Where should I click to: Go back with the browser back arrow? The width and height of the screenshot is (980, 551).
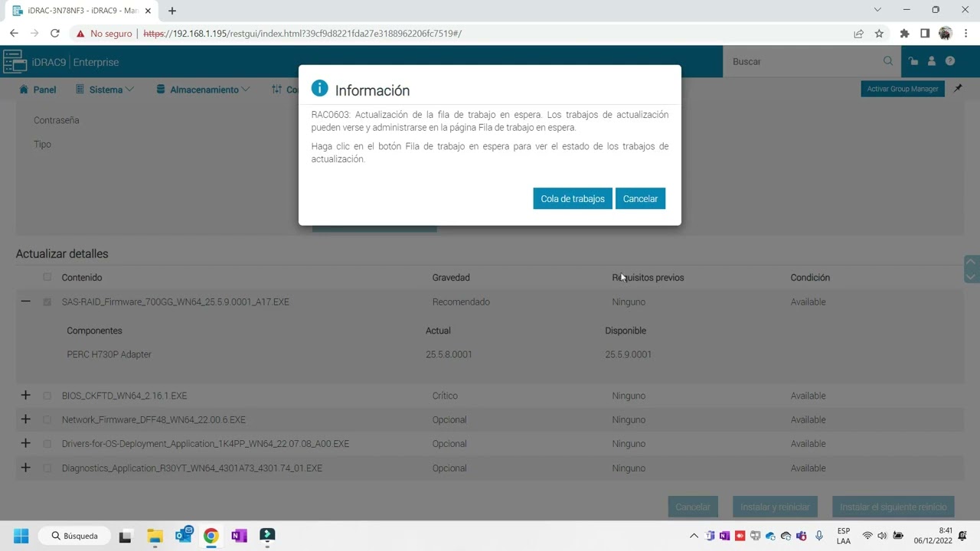point(14,33)
